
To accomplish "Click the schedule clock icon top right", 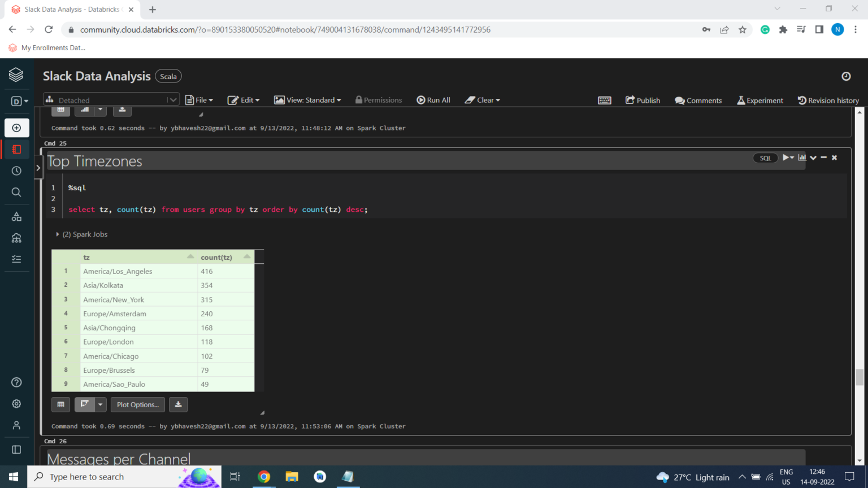I will pyautogui.click(x=846, y=76).
